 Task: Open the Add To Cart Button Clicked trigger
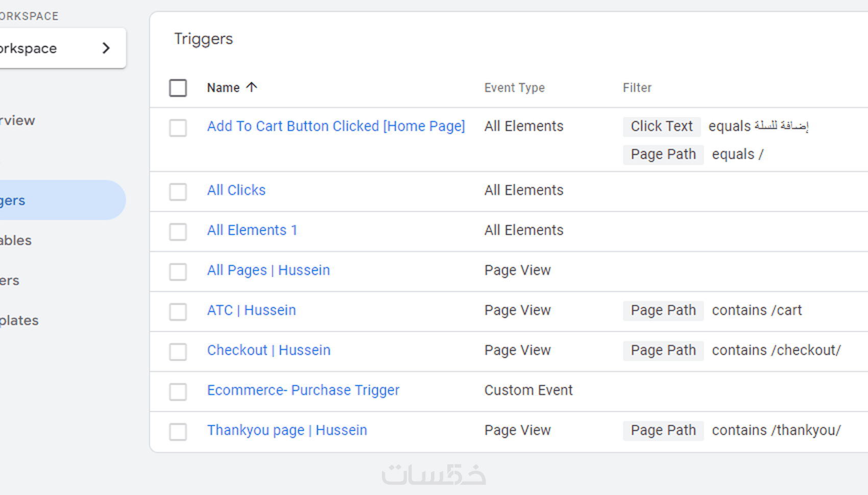coord(336,126)
